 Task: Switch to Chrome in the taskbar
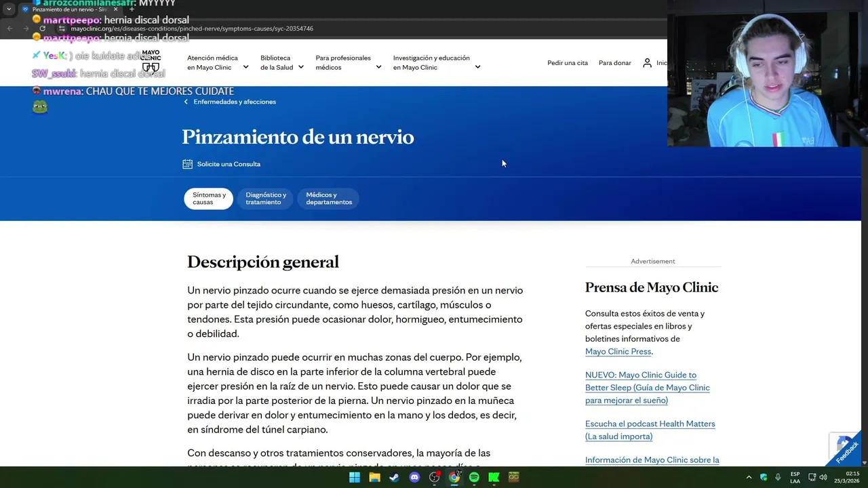pyautogui.click(x=454, y=477)
